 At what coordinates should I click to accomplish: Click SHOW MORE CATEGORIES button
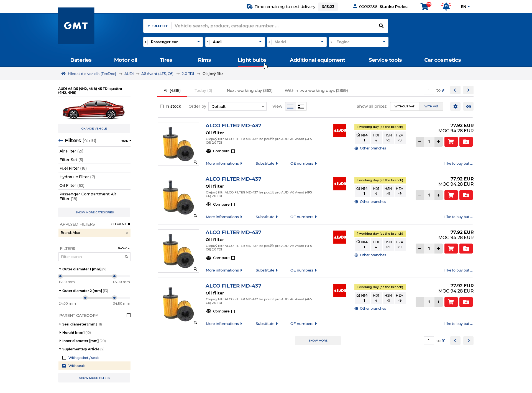(94, 212)
